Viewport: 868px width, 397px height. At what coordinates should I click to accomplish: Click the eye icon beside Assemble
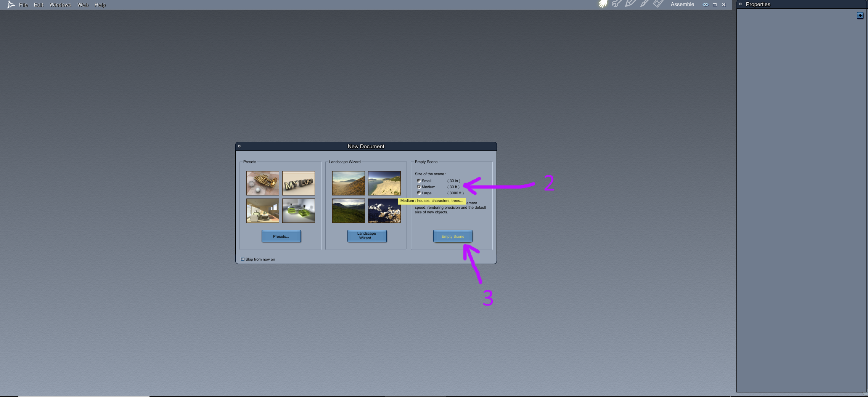pyautogui.click(x=706, y=5)
